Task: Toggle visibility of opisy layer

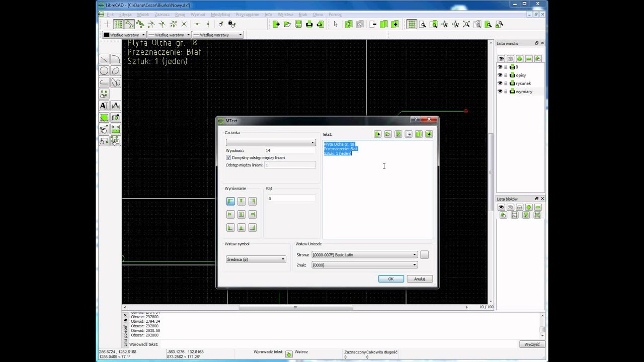Action: click(x=500, y=75)
